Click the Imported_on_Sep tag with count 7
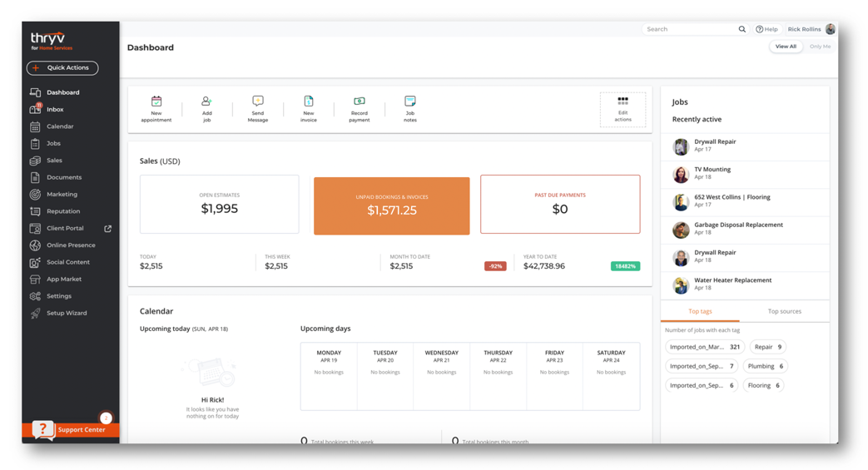 (x=702, y=367)
